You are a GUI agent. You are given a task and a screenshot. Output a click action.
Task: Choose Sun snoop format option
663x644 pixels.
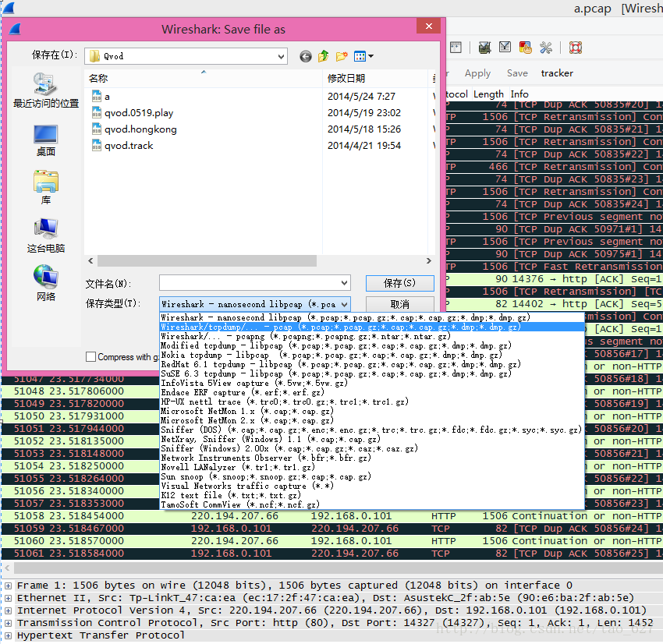pyautogui.click(x=371, y=476)
